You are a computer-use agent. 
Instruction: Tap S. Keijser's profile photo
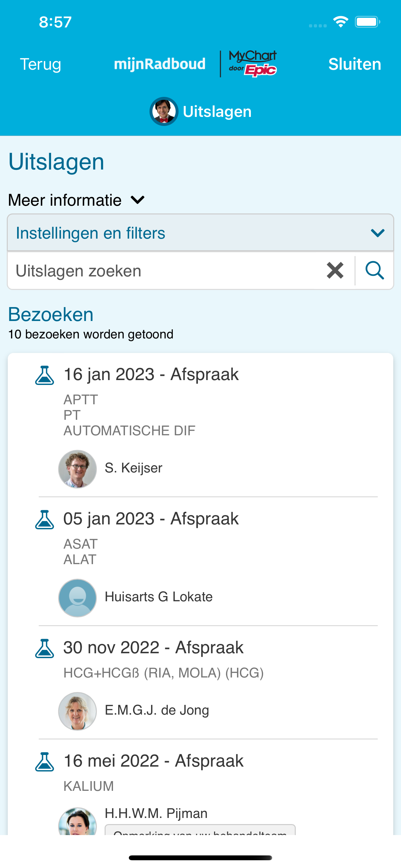[x=77, y=469]
